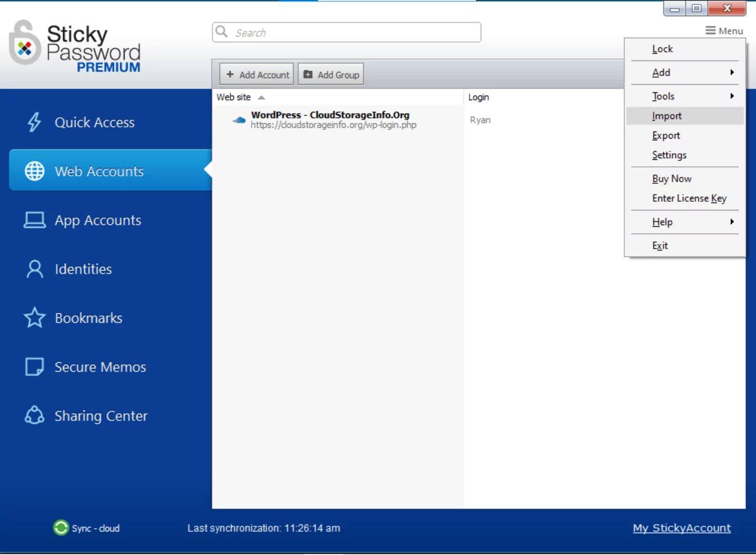Select the Web Accounts section icon
The width and height of the screenshot is (756, 555).
[34, 170]
